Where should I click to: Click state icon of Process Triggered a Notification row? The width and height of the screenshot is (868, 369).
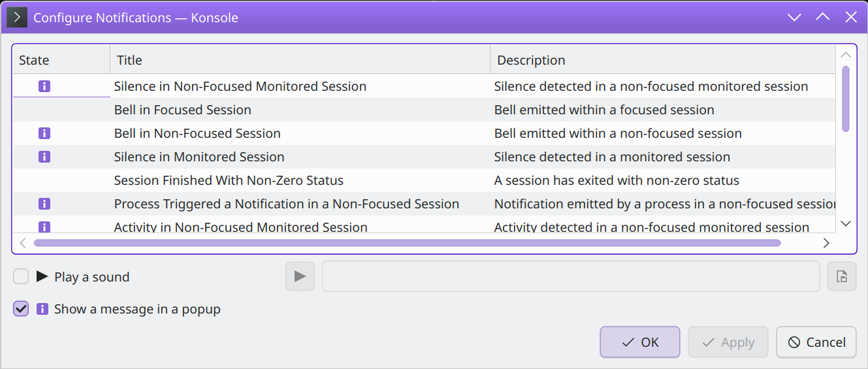[x=44, y=204]
